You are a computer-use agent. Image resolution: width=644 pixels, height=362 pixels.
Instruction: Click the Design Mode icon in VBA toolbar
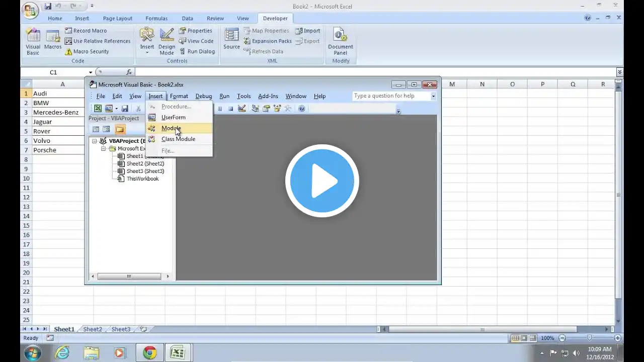[x=242, y=109]
